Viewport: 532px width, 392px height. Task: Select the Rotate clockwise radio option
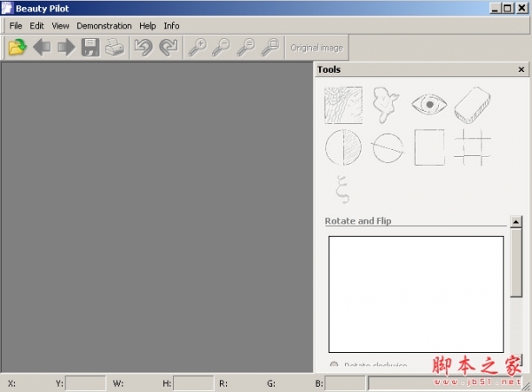[334, 365]
